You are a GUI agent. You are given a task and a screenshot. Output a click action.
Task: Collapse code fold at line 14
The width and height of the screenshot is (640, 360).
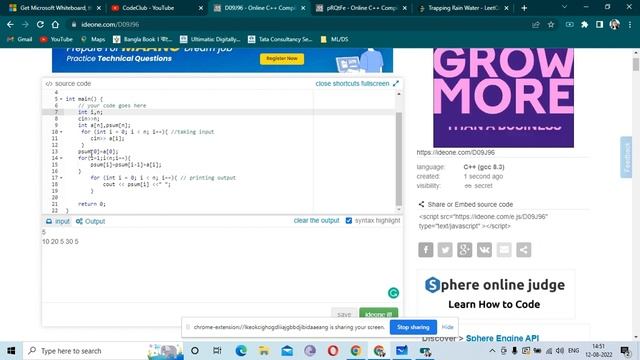pos(61,158)
